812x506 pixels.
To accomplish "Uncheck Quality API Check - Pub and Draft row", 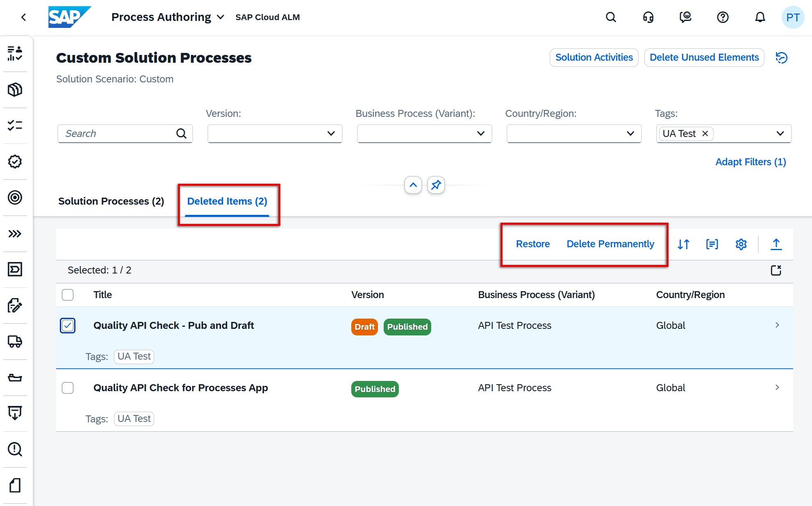I will [x=68, y=326].
